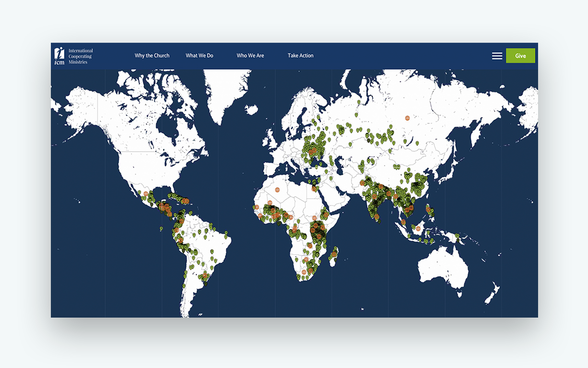Image resolution: width=588 pixels, height=368 pixels.
Task: Select the isolated green pin in the Pacific off Ecuador
Action: point(161,228)
